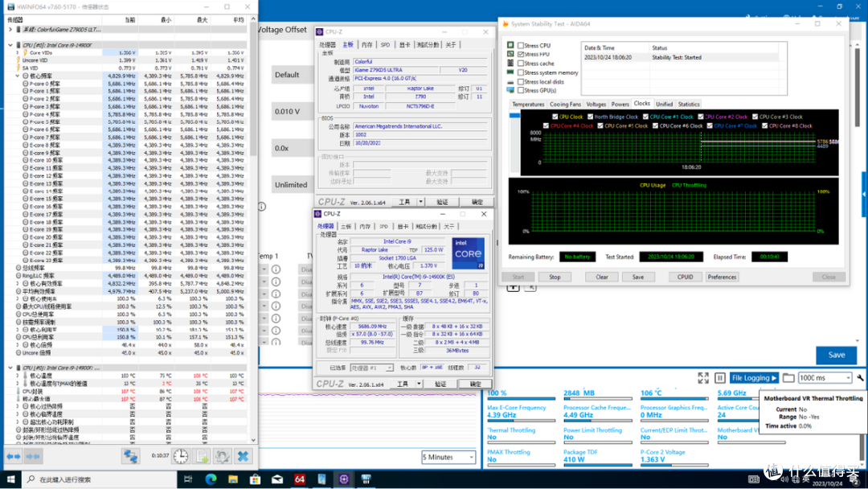Click info icon beside Unlimited option
Viewport: 868px width, 489px height.
(262, 207)
